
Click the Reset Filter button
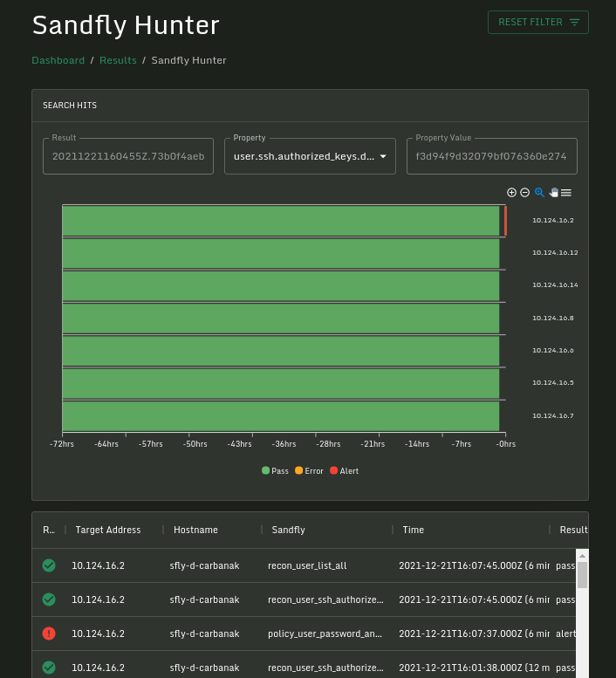(x=538, y=22)
